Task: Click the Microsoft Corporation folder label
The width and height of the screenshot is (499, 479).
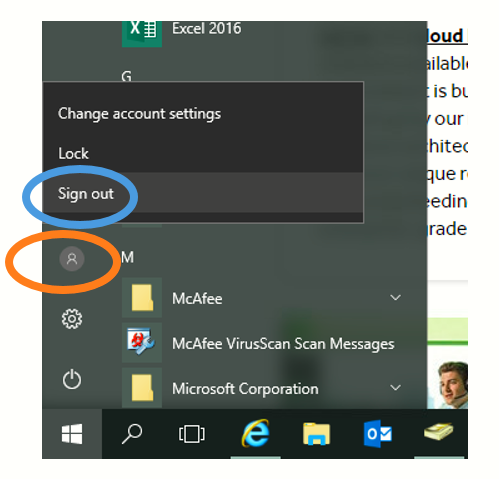Action: point(245,389)
